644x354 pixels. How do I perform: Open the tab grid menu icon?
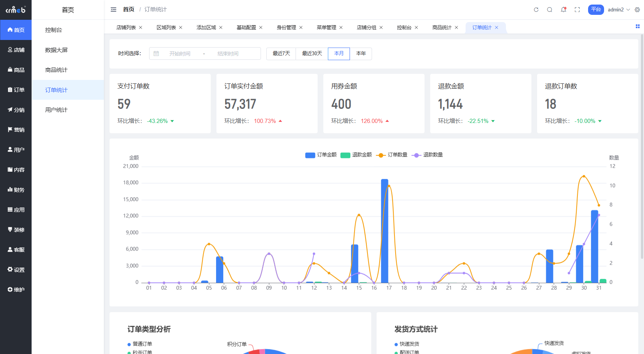[638, 26]
